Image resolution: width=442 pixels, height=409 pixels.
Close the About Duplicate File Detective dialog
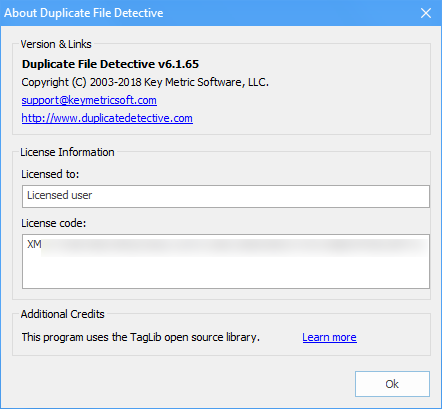coord(426,13)
